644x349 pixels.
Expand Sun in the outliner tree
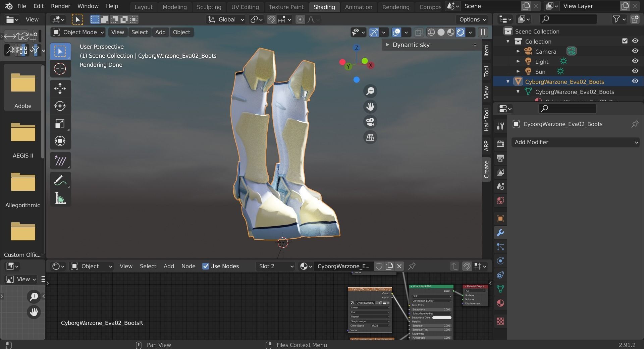tap(518, 71)
